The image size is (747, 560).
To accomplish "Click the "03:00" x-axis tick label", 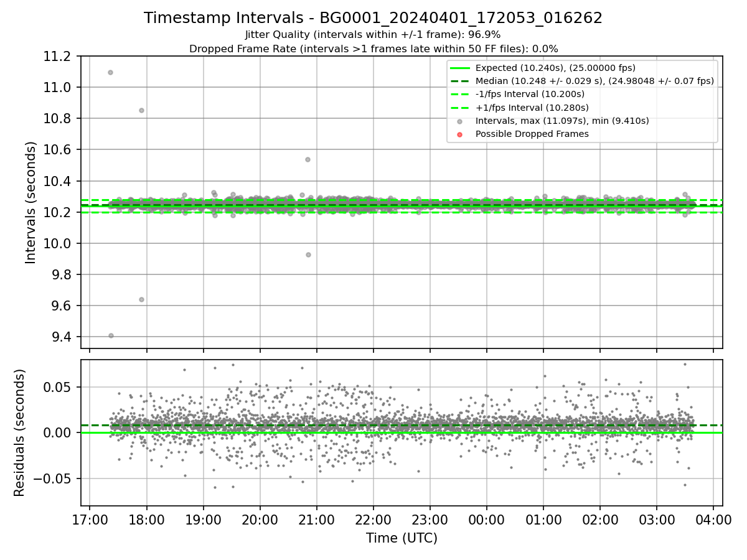I will [657, 520].
